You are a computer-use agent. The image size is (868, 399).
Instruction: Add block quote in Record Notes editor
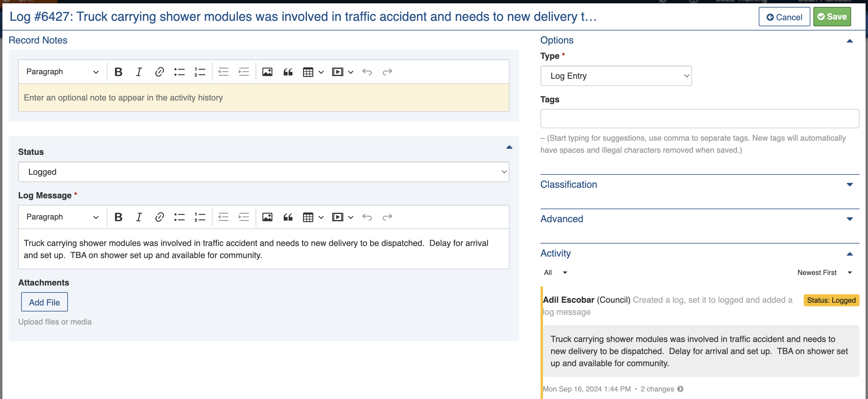click(x=288, y=72)
